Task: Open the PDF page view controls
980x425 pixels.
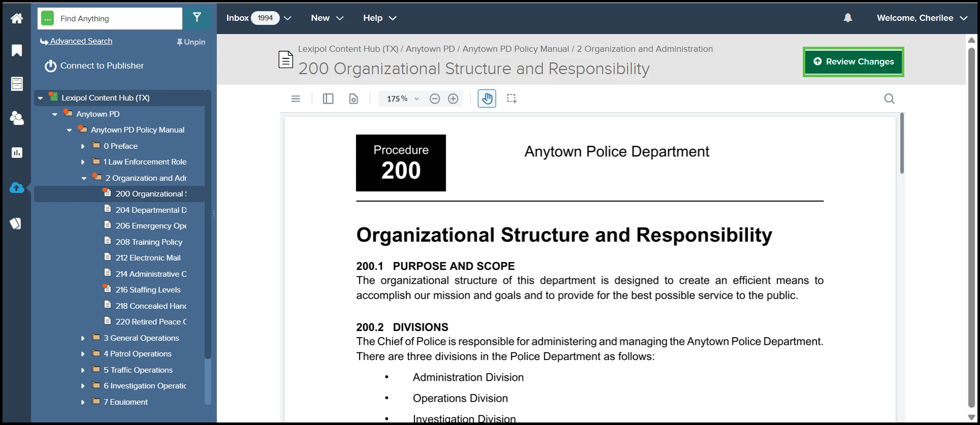Action: 353,99
